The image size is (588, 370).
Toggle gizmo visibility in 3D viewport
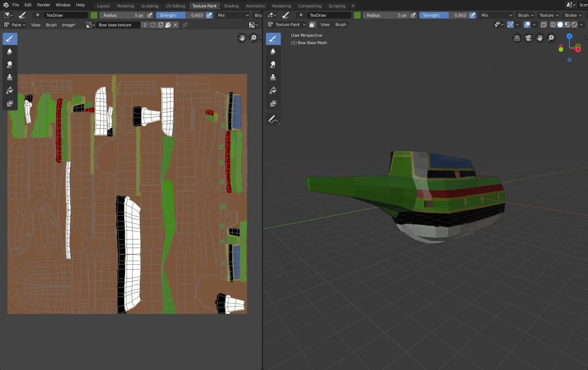(x=510, y=25)
